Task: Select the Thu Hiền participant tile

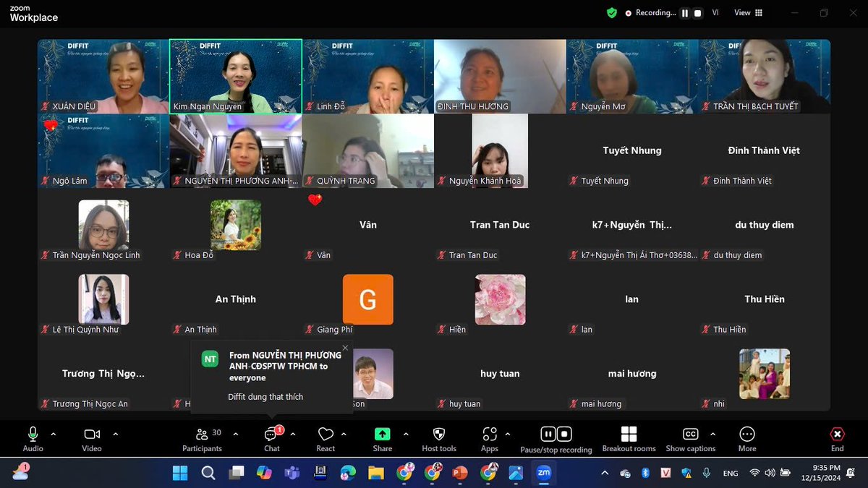Action: click(765, 300)
